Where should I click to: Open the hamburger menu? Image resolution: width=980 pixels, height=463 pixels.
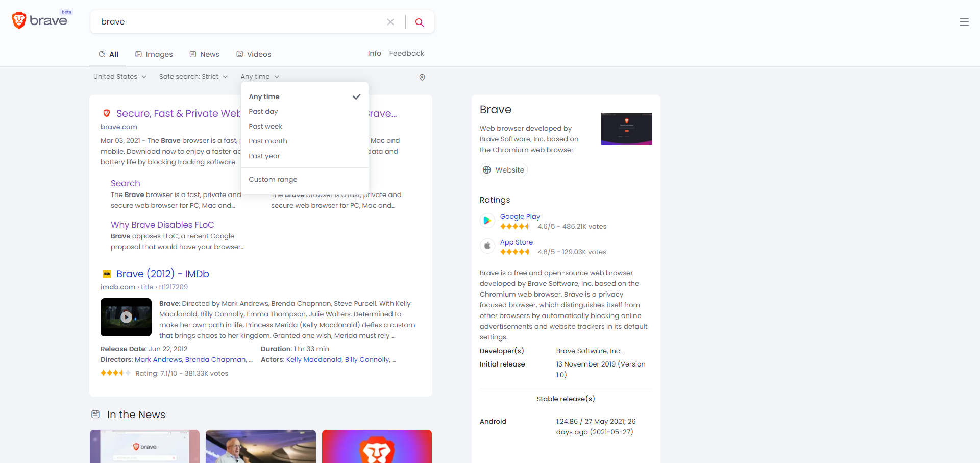[964, 22]
